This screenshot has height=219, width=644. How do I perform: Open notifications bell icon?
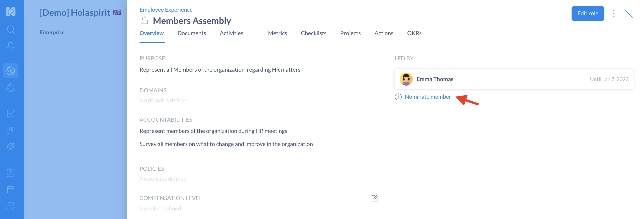point(11,46)
